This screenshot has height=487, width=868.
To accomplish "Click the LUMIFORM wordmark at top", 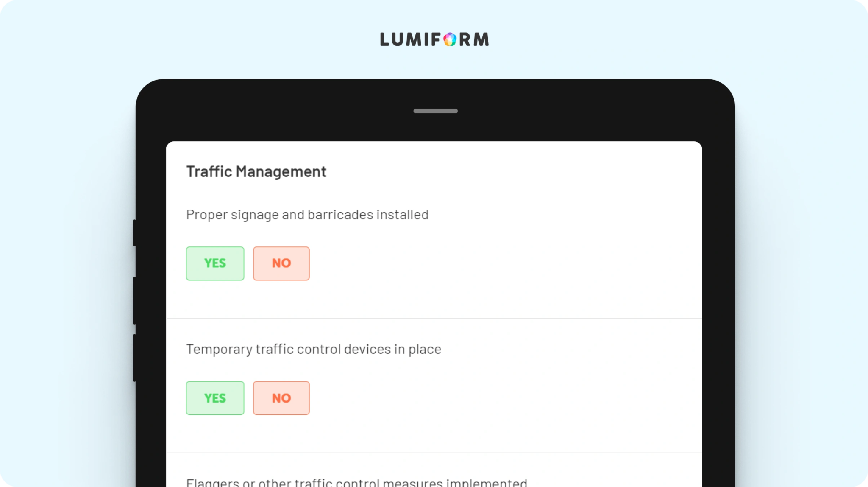I will (x=434, y=39).
